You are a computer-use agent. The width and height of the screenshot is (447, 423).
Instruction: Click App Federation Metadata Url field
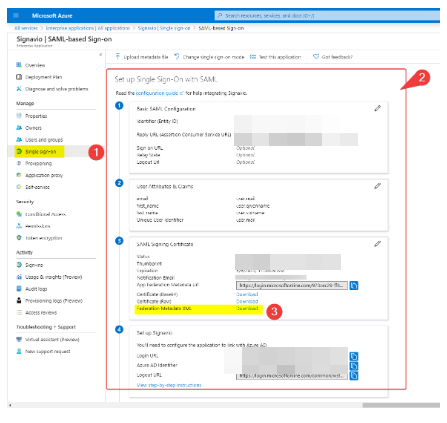(x=292, y=285)
